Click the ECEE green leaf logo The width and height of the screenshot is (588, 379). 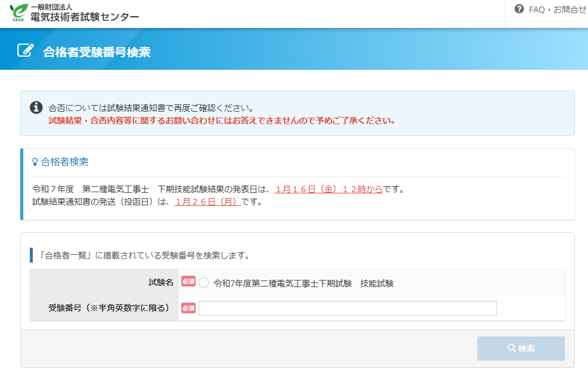coord(19,13)
